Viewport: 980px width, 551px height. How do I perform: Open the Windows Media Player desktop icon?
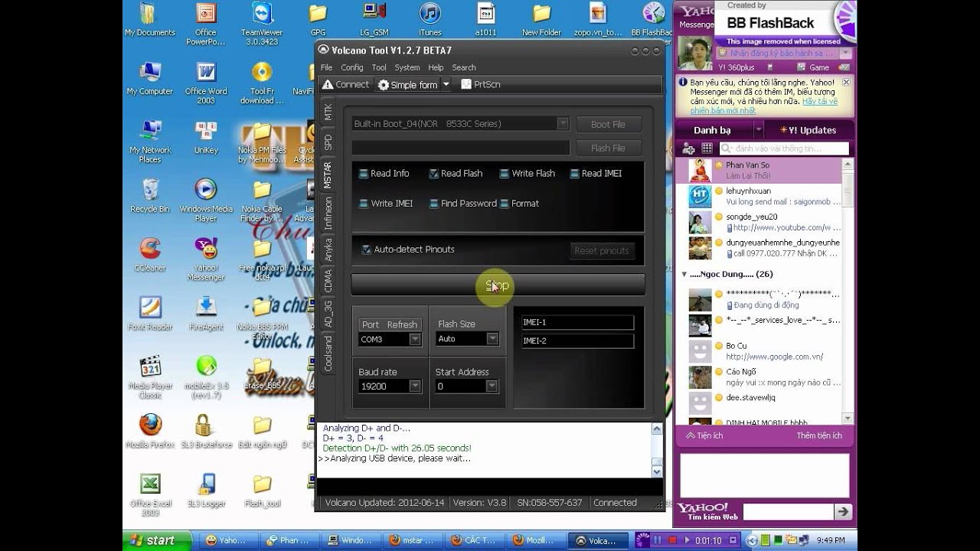coord(206,201)
